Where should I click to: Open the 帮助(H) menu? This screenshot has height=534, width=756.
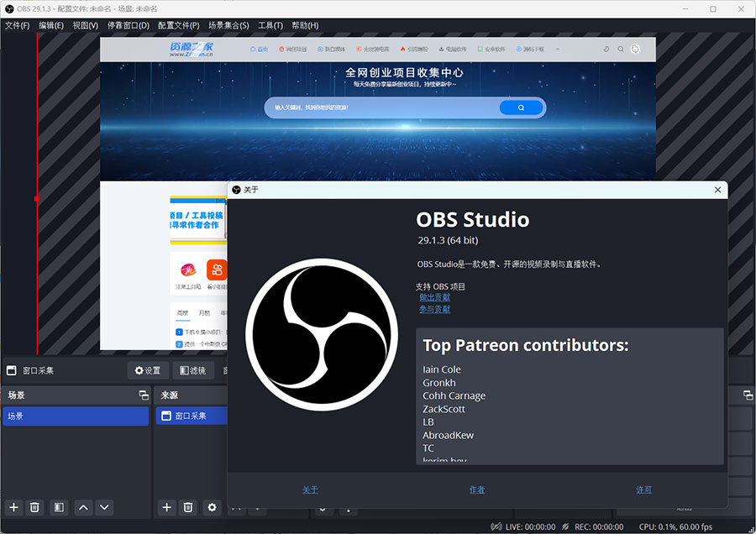304,25
